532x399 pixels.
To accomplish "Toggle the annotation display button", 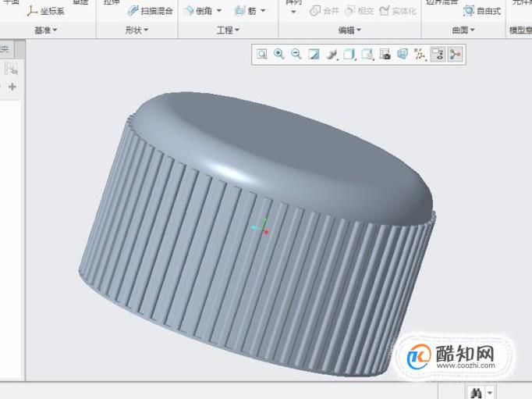I will [x=438, y=55].
